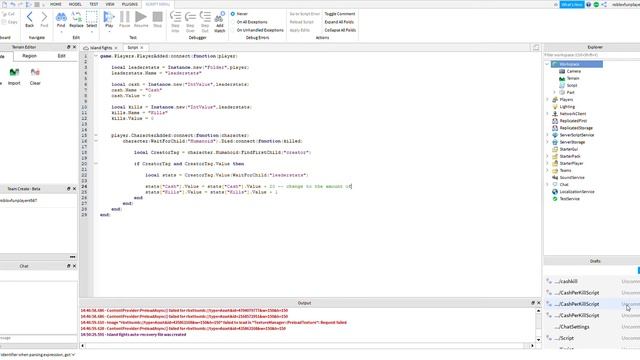Select Terrain in Explorer
This screenshot has height=360, width=640.
[569, 78]
